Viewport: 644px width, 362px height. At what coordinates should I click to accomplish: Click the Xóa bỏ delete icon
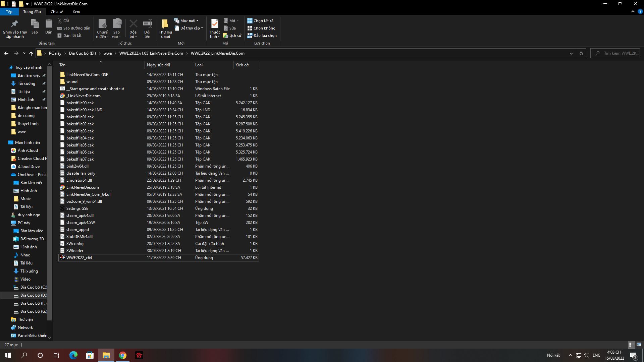[x=133, y=24]
